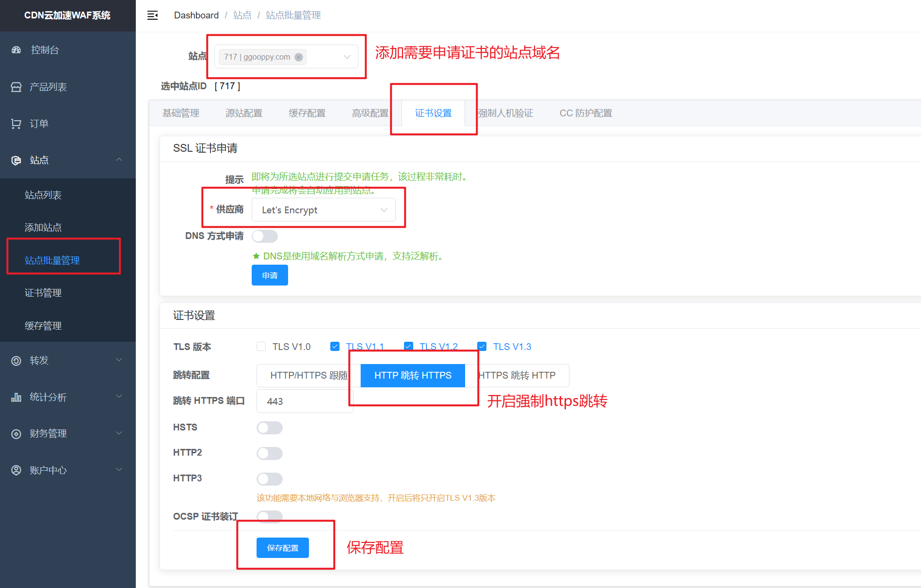Click the 转发 sidebar icon
Image resolution: width=921 pixels, height=588 pixels.
point(16,361)
